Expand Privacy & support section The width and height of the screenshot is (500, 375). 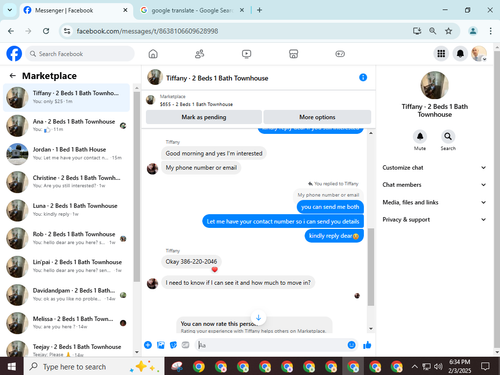point(434,220)
